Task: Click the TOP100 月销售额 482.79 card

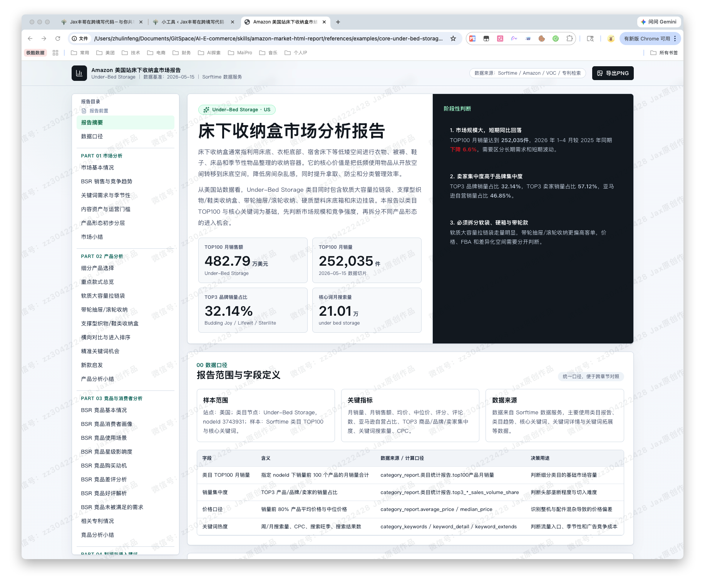Action: tap(253, 260)
